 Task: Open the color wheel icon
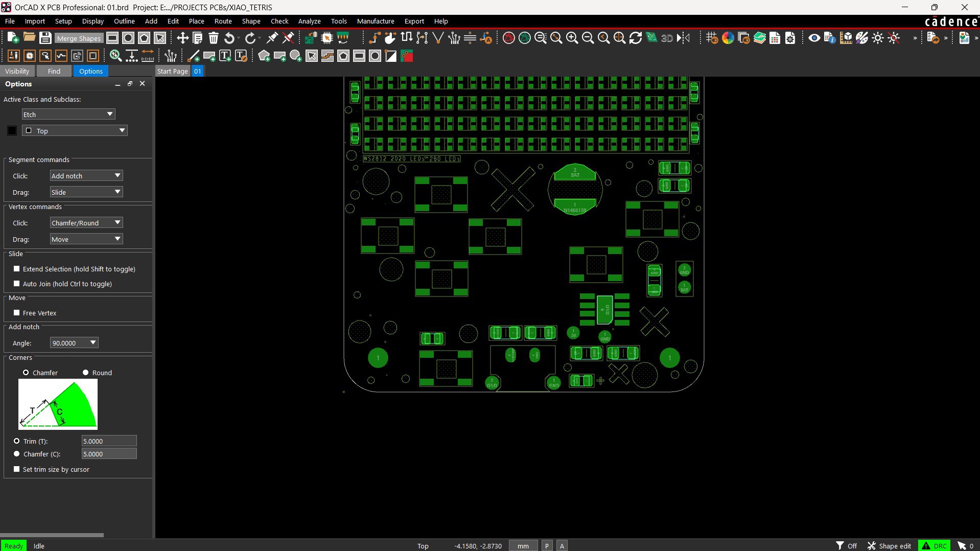(728, 38)
